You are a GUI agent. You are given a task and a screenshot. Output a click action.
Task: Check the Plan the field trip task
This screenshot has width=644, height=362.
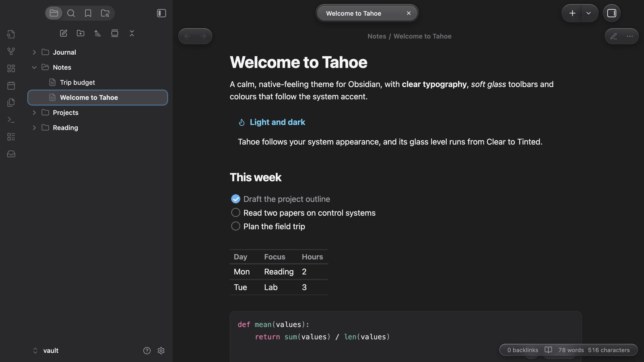[236, 226]
